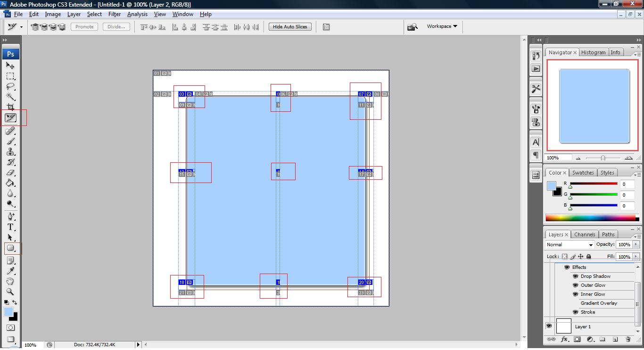Open the Workspace dropdown
The height and width of the screenshot is (350, 644).
442,26
